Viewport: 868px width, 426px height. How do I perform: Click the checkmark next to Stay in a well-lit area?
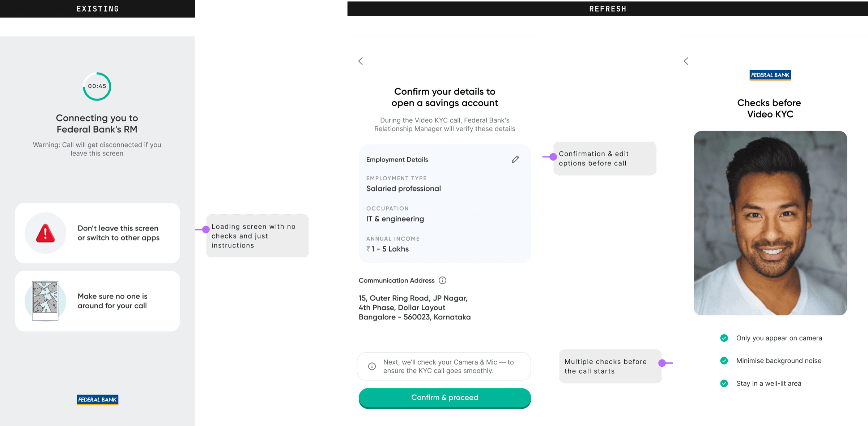click(x=724, y=383)
